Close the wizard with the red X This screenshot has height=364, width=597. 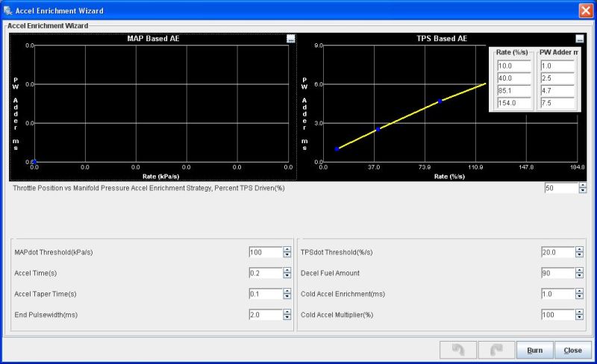coord(586,11)
